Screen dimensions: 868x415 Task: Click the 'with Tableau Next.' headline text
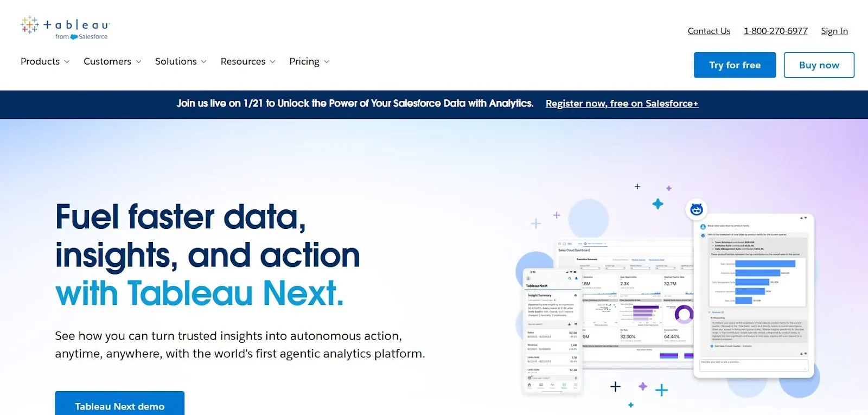coord(200,293)
